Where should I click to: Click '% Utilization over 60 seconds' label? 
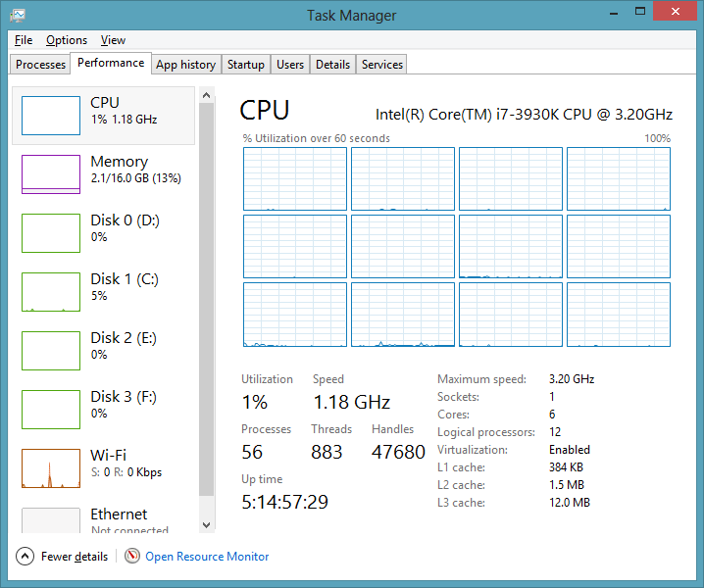coord(317,138)
